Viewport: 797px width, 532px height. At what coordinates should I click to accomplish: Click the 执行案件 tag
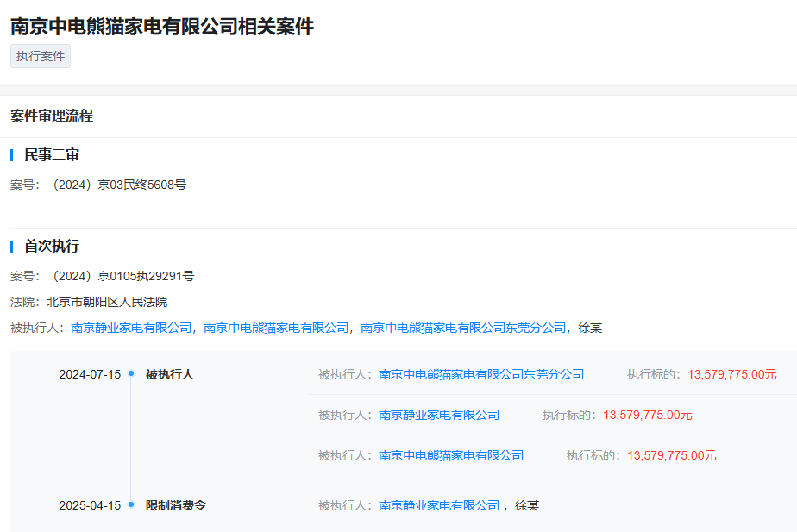[x=41, y=56]
